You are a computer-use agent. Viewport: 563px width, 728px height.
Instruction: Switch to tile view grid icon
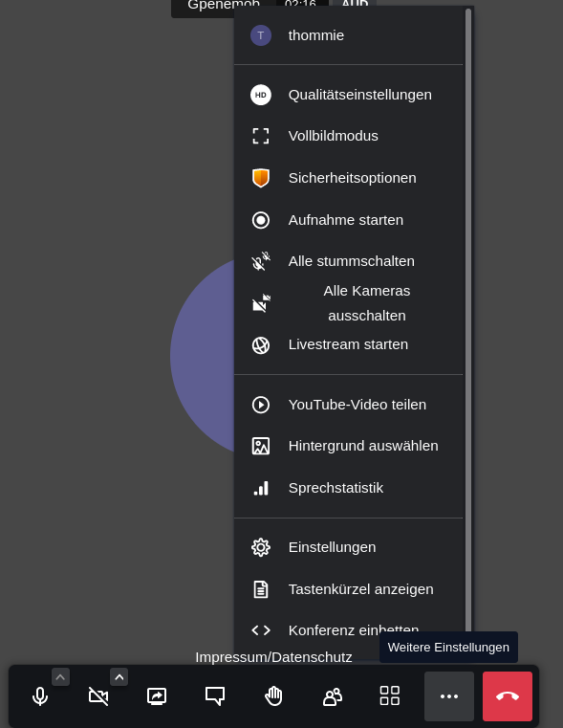coord(390,696)
